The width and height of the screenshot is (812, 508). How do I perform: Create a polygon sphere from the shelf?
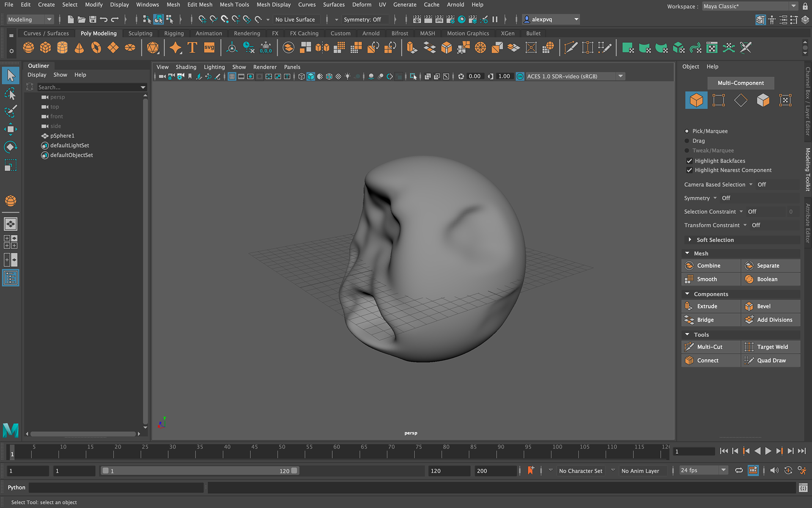28,48
